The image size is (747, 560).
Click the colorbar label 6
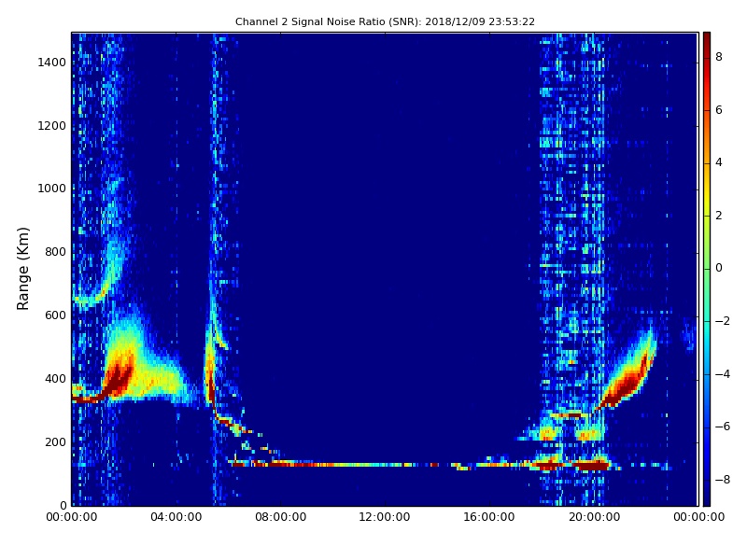click(719, 110)
